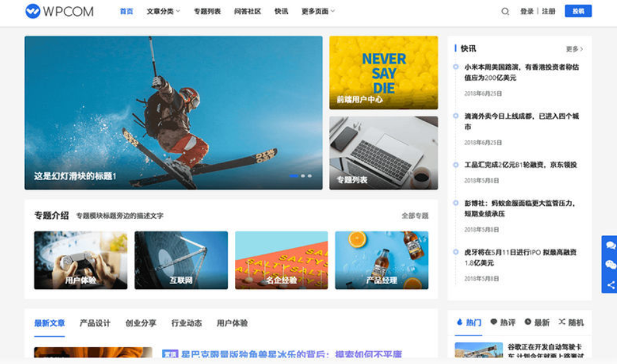Click the comment icon of 热评 tab
The image size is (617, 364).
pos(494,322)
